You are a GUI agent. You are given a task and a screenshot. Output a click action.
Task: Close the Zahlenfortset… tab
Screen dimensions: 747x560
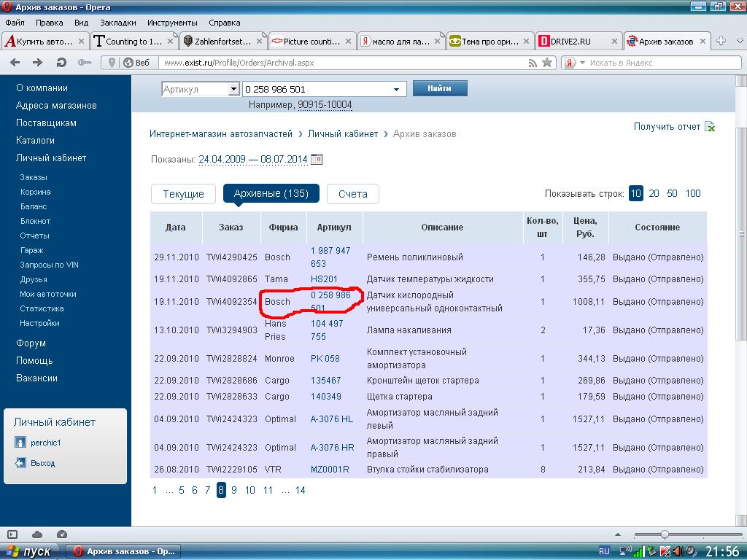click(x=259, y=42)
